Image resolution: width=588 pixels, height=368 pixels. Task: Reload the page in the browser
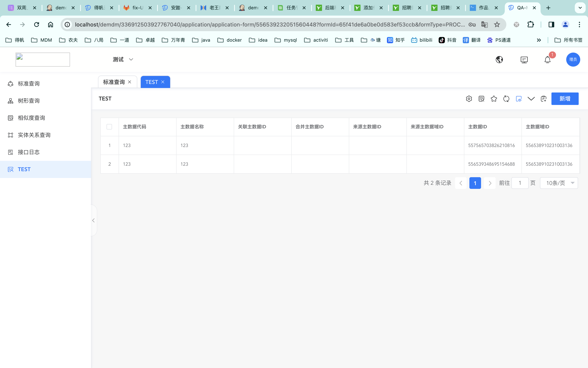(36, 25)
